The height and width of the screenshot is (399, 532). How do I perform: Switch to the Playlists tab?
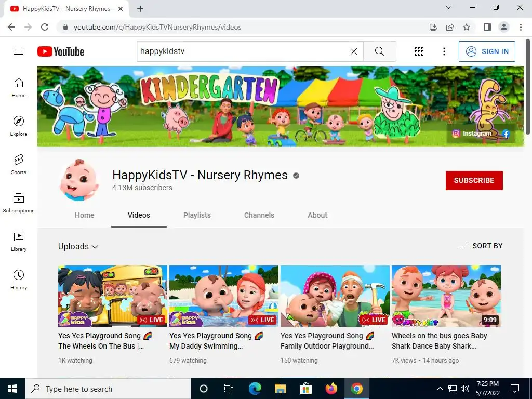[197, 215]
